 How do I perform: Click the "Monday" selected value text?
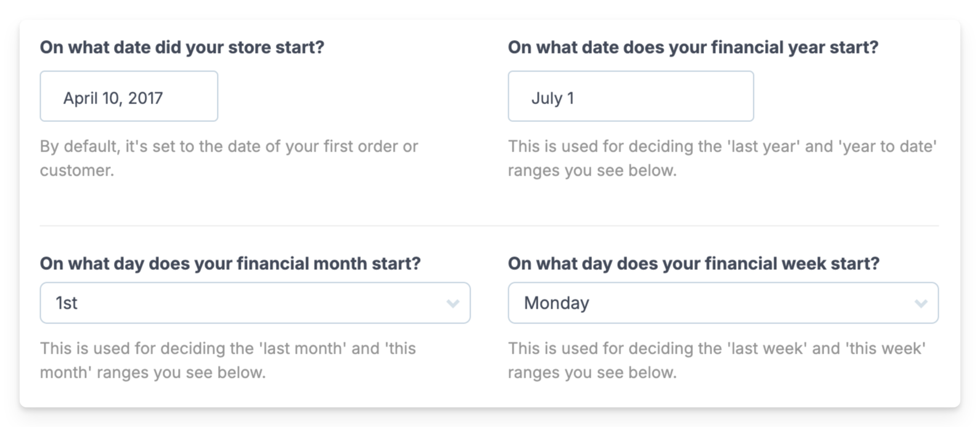tap(556, 303)
